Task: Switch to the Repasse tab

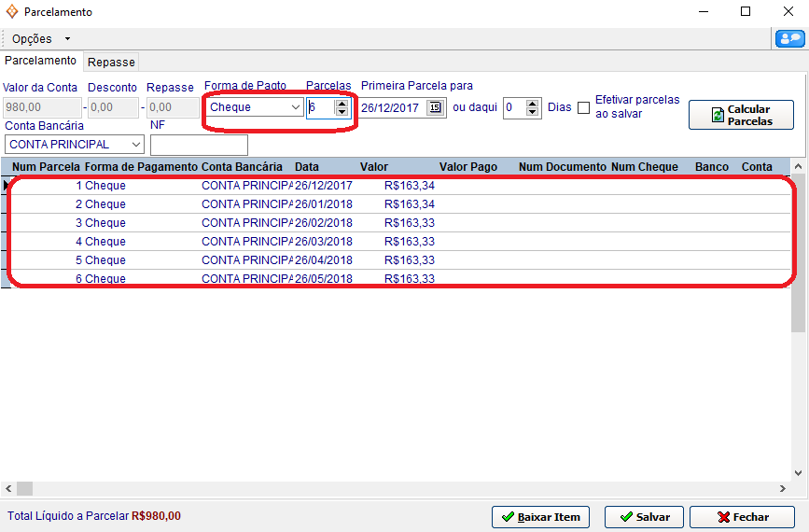Action: (x=111, y=62)
